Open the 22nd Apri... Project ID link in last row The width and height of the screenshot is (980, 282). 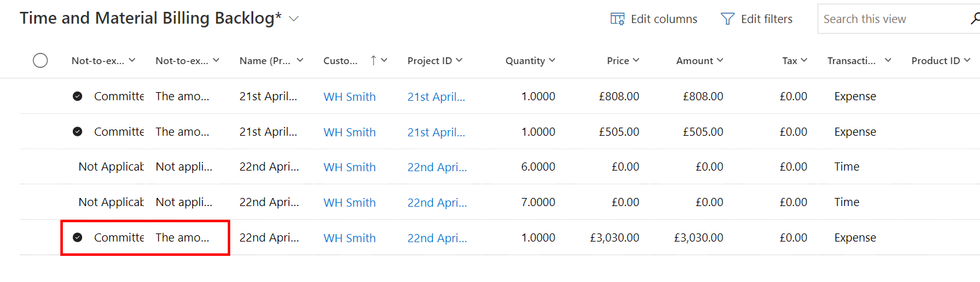point(437,238)
